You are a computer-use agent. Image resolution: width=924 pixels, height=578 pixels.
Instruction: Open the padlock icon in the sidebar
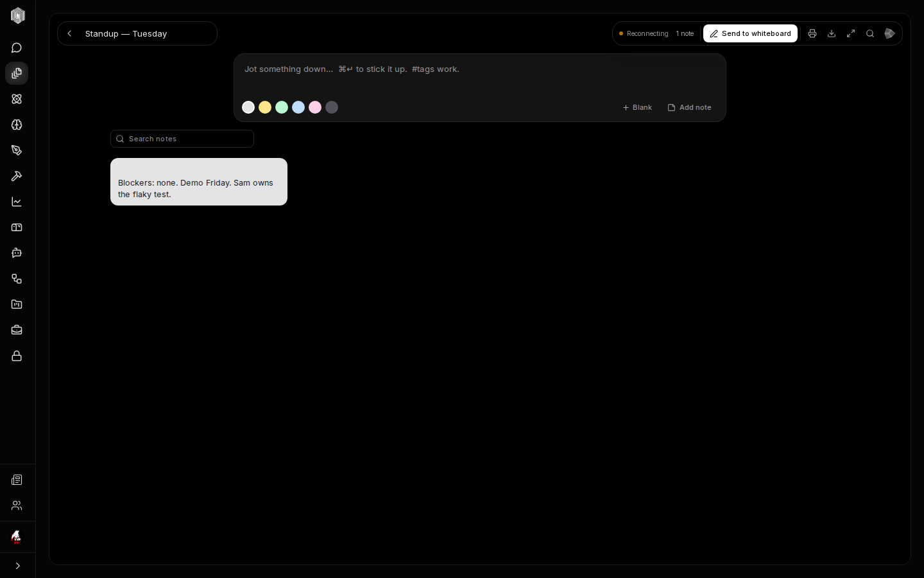(x=17, y=356)
